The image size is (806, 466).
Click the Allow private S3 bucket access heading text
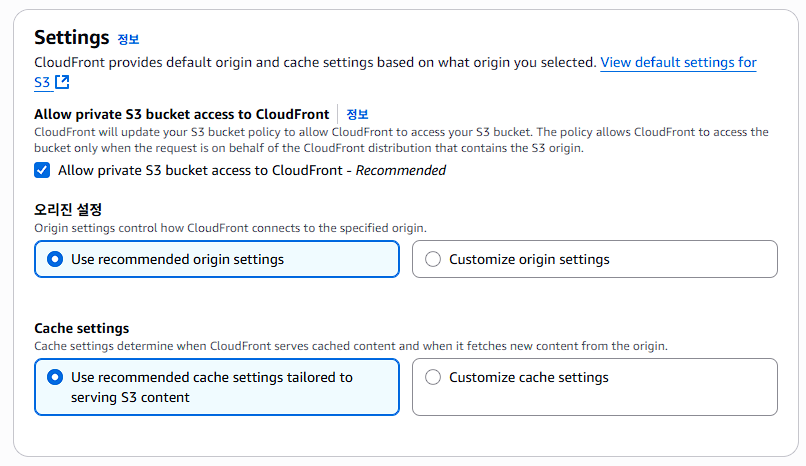coord(181,115)
